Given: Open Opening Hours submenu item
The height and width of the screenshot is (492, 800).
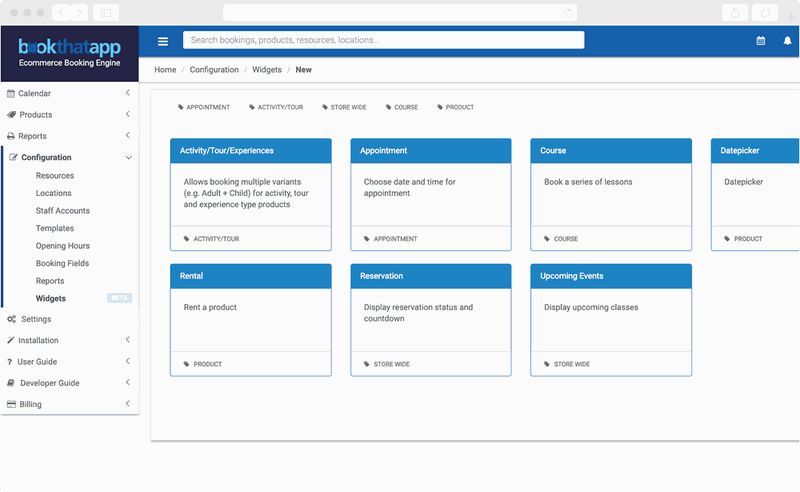Looking at the screenshot, I should 63,246.
